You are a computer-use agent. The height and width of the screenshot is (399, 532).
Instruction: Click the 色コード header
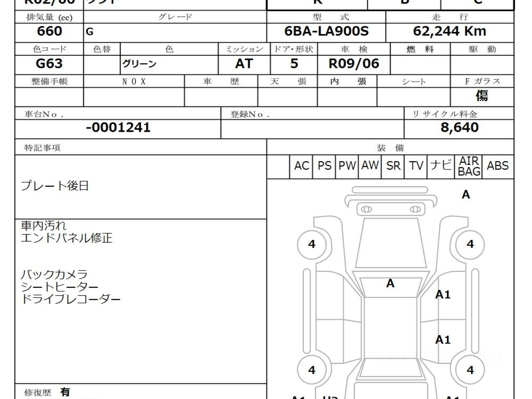coord(49,49)
